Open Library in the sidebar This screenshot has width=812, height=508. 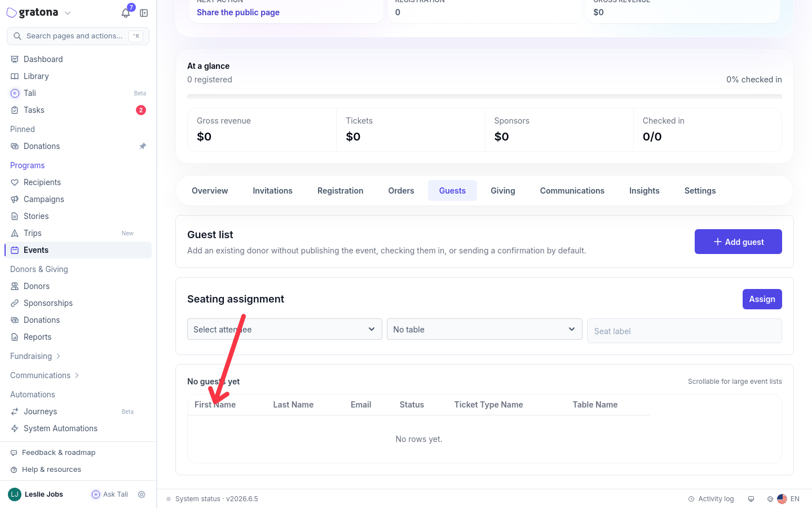click(78, 76)
